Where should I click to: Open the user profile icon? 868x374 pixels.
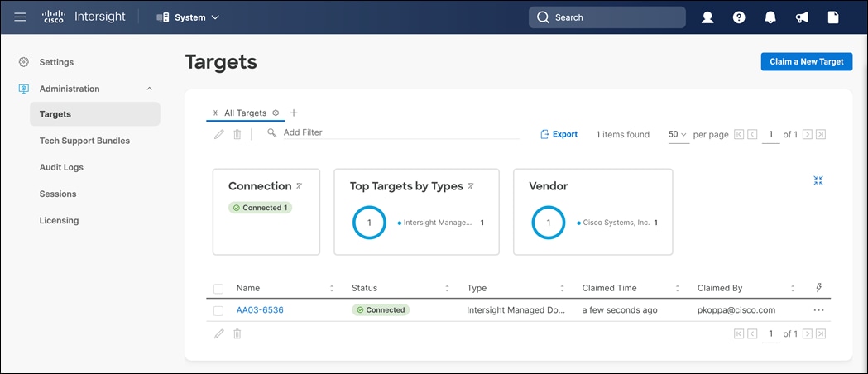click(707, 17)
